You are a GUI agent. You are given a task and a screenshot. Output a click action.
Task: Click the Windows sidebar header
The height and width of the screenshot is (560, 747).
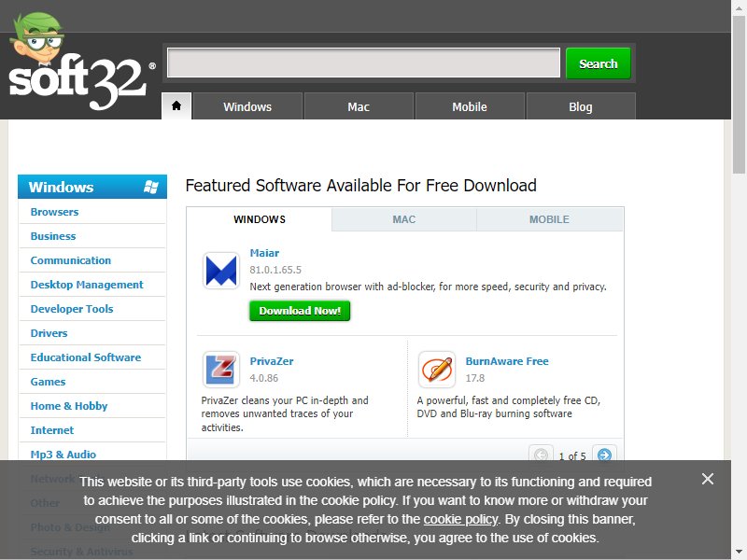92,187
